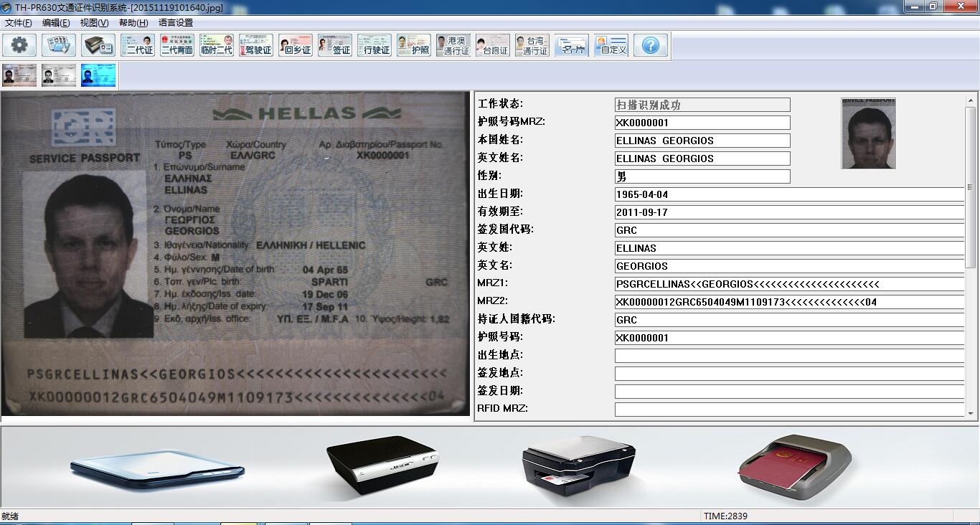The image size is (980, 525).
Task: Open the 文件(F) menu
Action: (19, 23)
